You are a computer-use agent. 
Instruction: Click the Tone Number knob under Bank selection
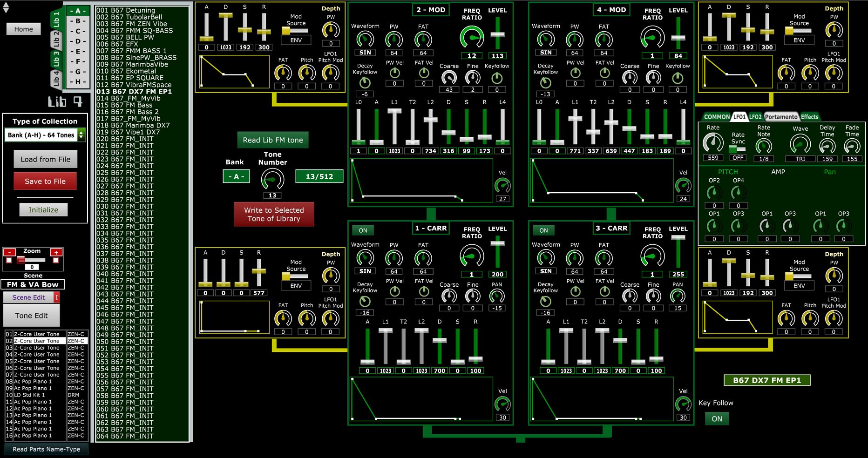click(x=272, y=179)
